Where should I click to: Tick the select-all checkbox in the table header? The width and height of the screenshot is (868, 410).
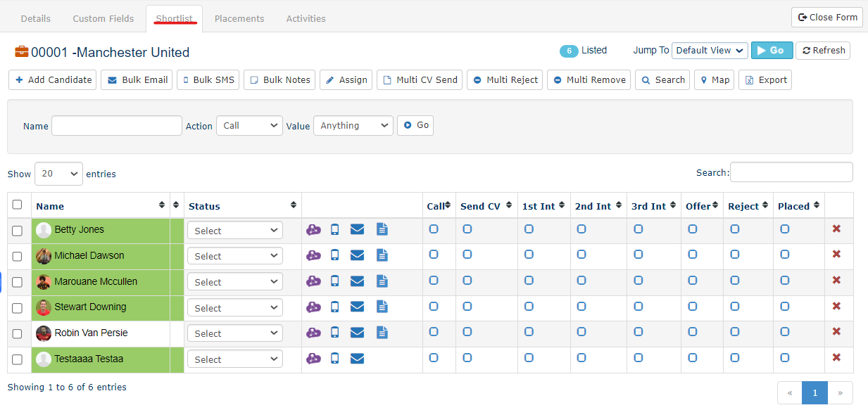(18, 205)
